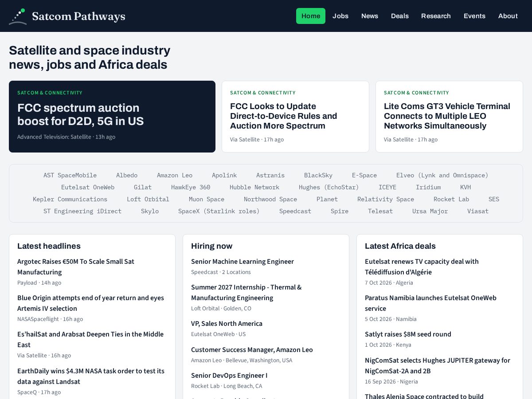
Task: Select the Rocket Lab company tag
Action: tap(451, 199)
